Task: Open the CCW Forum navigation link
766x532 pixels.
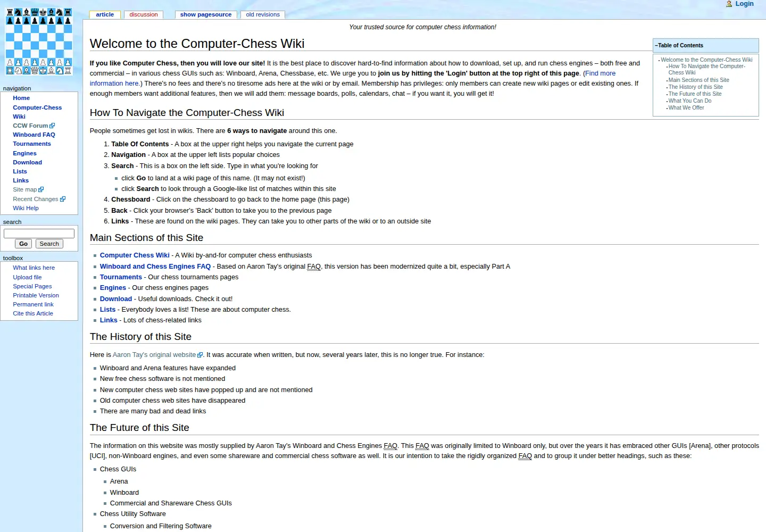Action: pyautogui.click(x=30, y=126)
